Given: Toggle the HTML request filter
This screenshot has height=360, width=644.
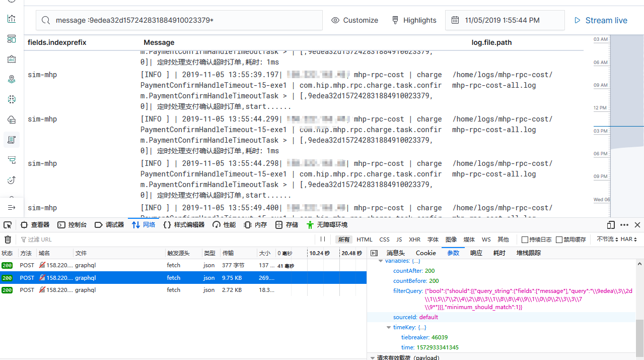Looking at the screenshot, I should [365, 239].
